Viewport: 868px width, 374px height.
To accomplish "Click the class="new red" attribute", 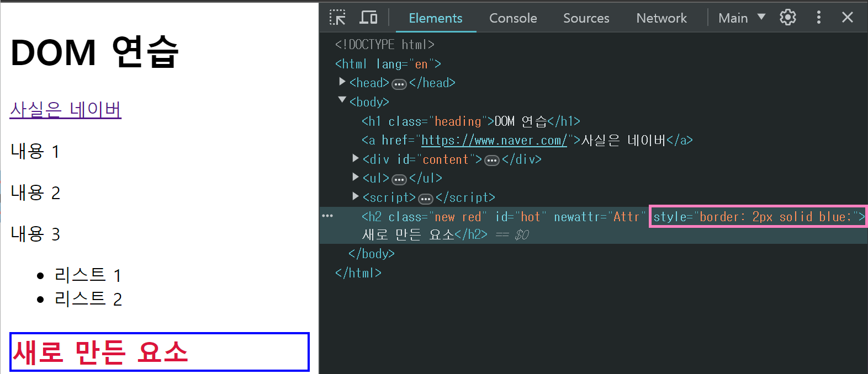I will (438, 217).
